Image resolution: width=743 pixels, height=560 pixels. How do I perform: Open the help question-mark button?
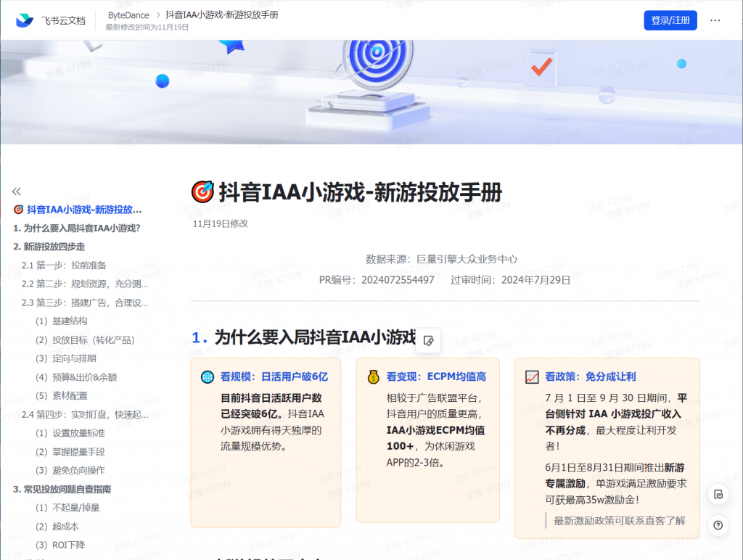[718, 525]
